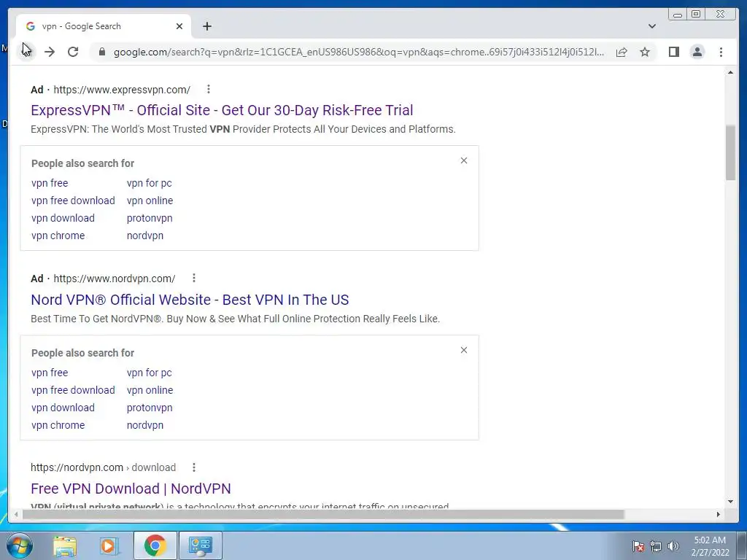This screenshot has width=747, height=560.
Task: Search 'vpn free download' in second suggestion box
Action: (73, 390)
